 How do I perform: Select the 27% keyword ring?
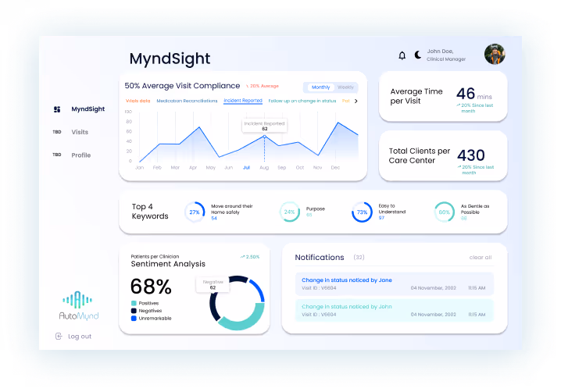click(195, 212)
